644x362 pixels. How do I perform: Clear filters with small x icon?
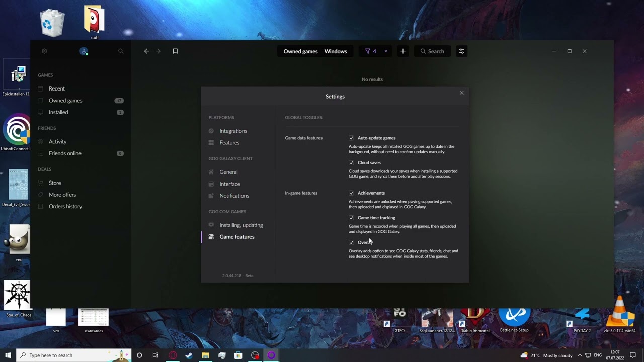pyautogui.click(x=386, y=51)
